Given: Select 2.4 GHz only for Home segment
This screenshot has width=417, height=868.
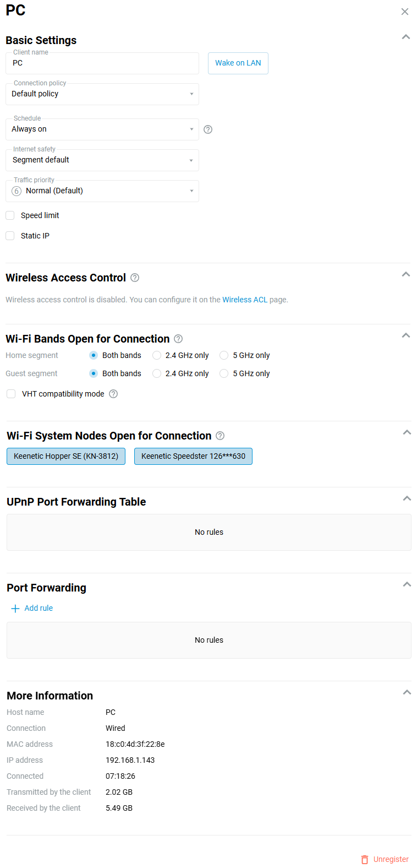Looking at the screenshot, I should click(156, 355).
